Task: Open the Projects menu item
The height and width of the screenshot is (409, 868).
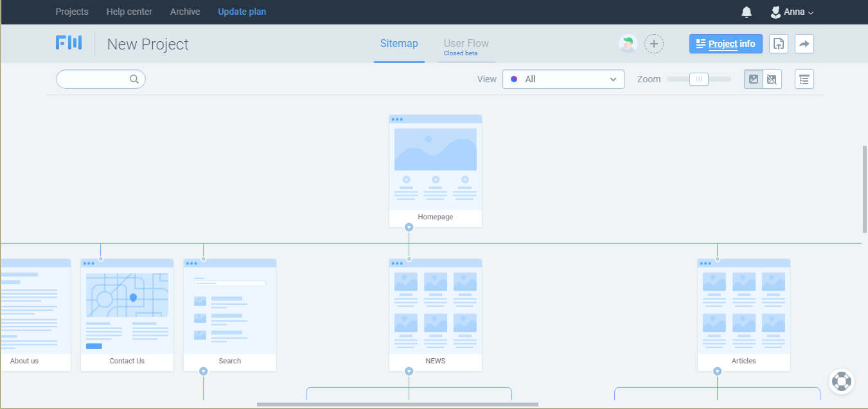Action: [71, 12]
